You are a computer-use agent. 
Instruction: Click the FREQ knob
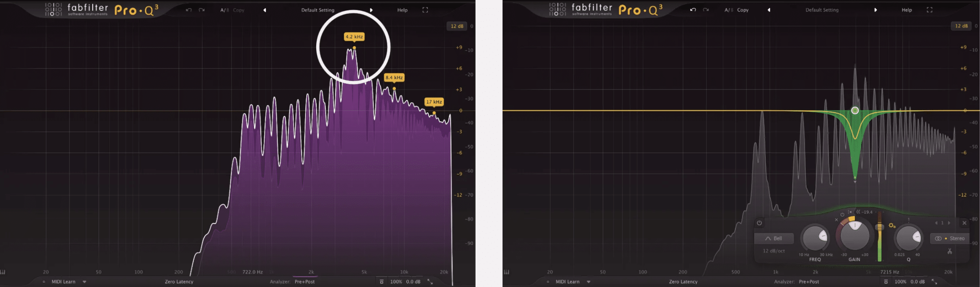click(x=815, y=238)
